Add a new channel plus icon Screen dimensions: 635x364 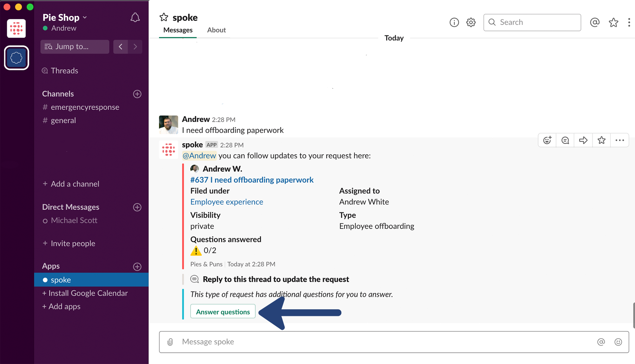137,94
